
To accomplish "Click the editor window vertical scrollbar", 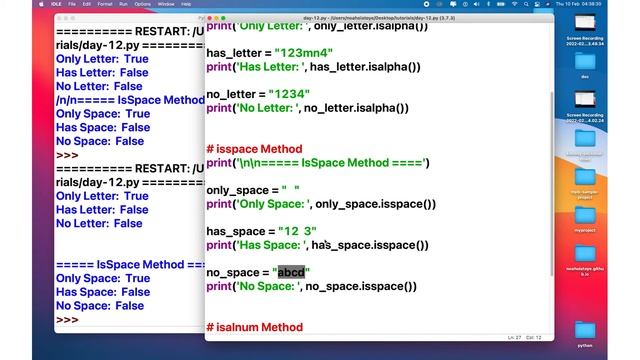I will click(553, 184).
